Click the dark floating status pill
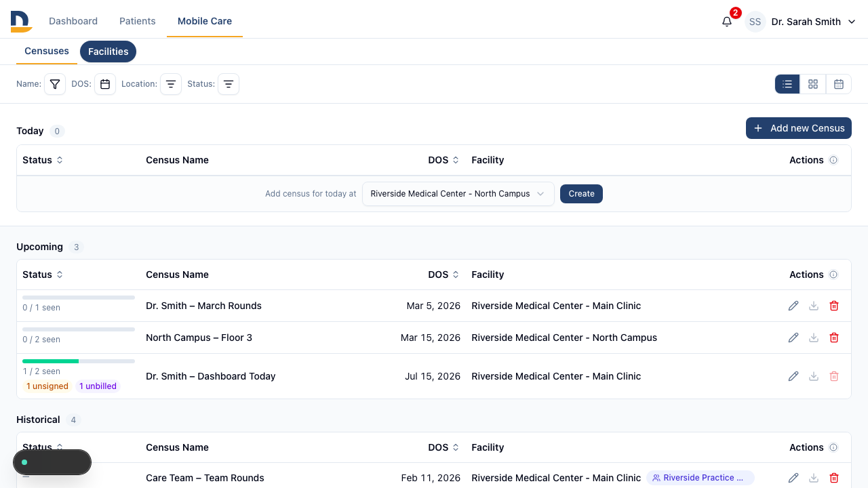This screenshot has height=488, width=868. pyautogui.click(x=52, y=462)
